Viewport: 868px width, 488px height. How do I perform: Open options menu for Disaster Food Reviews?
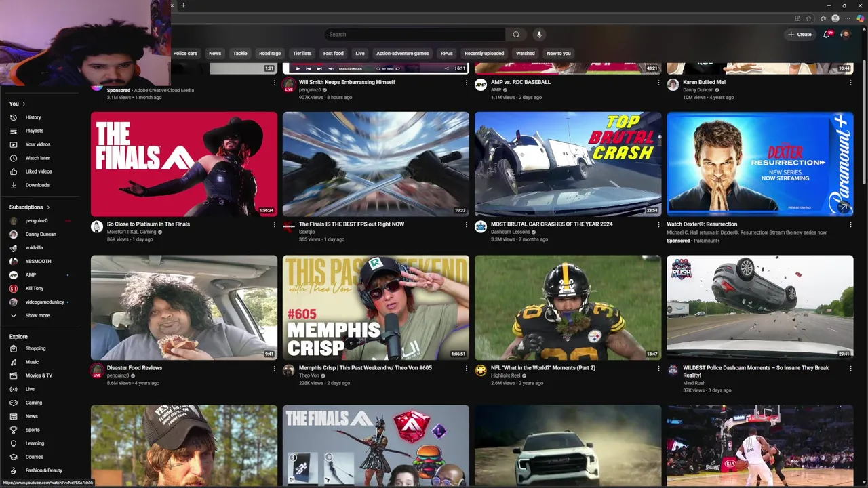click(x=275, y=369)
